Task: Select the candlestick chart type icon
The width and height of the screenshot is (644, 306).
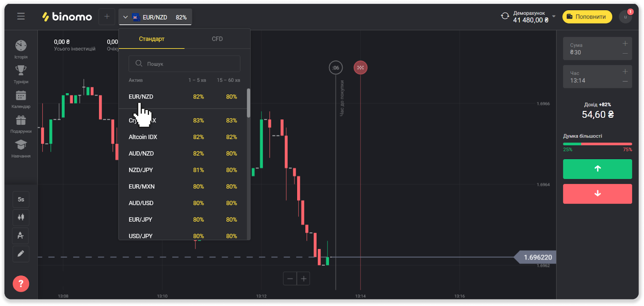Action: [21, 217]
